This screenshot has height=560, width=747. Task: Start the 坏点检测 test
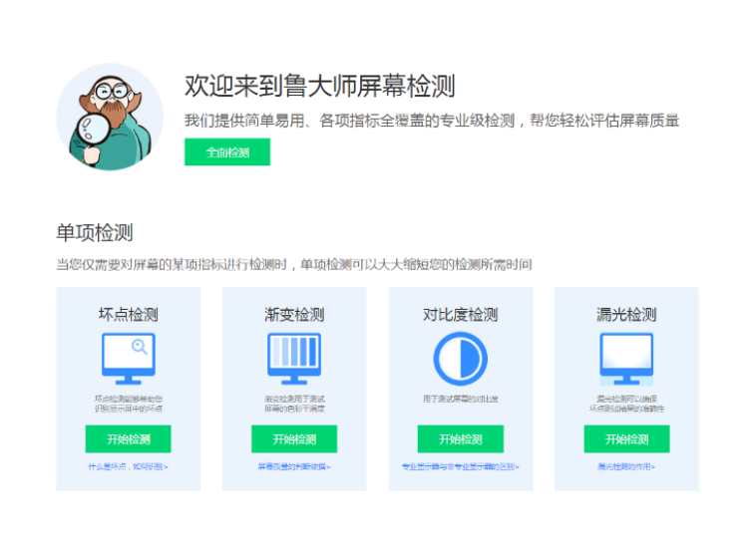tap(128, 438)
